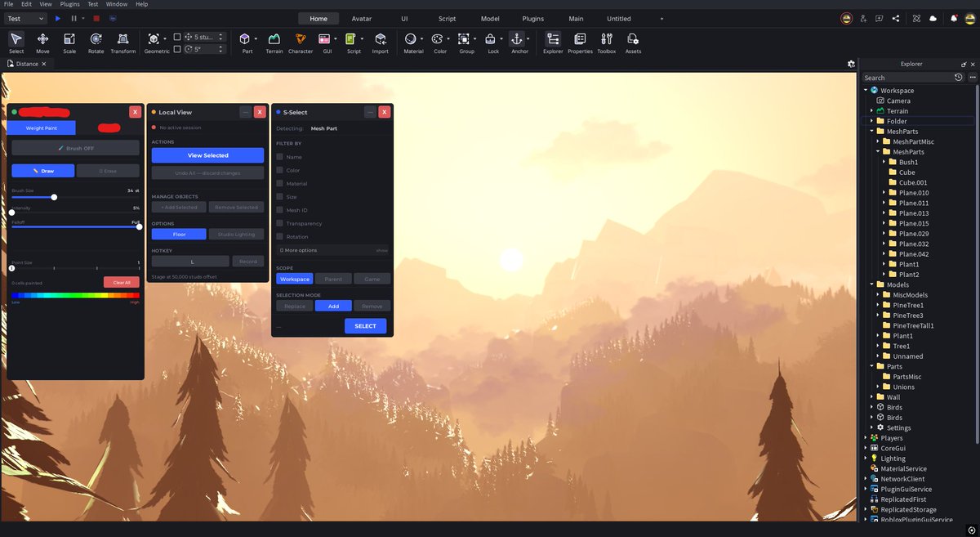
Task: Toggle the Anchor tool
Action: pos(517,38)
